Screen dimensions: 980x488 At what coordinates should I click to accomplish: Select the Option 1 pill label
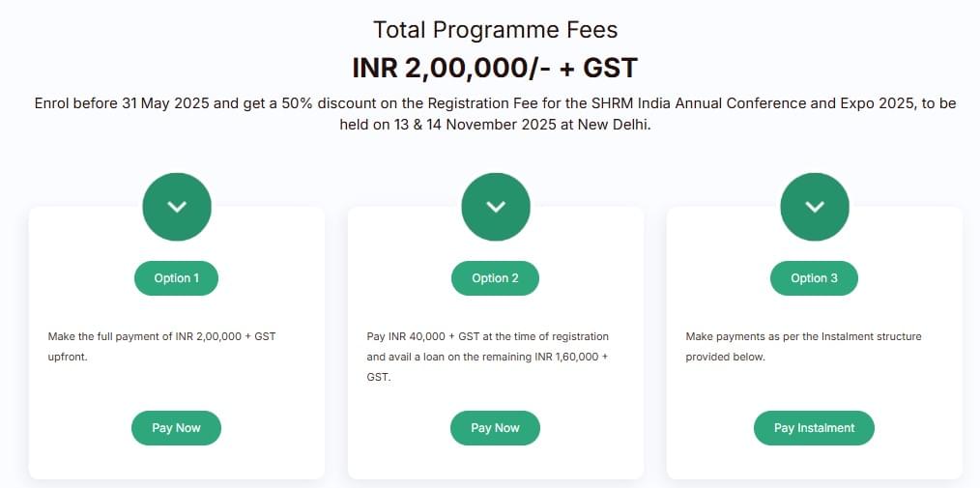click(x=176, y=278)
